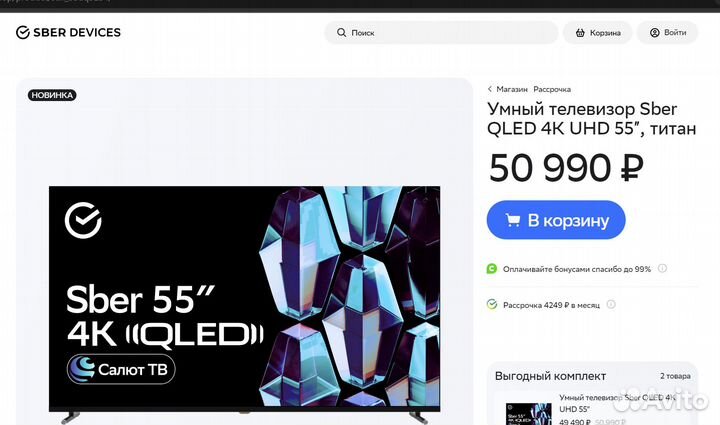Go back using the breadcrumb chevron arrow
720x425 pixels.
tap(489, 89)
